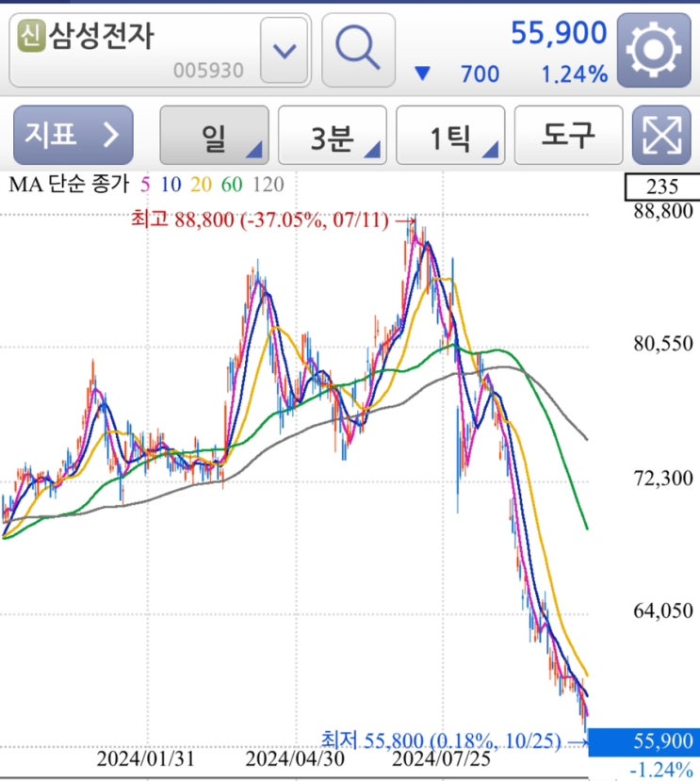Click the 1.24% change rate at top

[x=575, y=74]
